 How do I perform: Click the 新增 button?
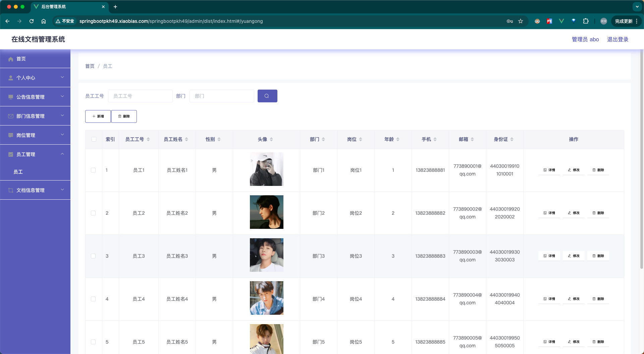coord(98,116)
